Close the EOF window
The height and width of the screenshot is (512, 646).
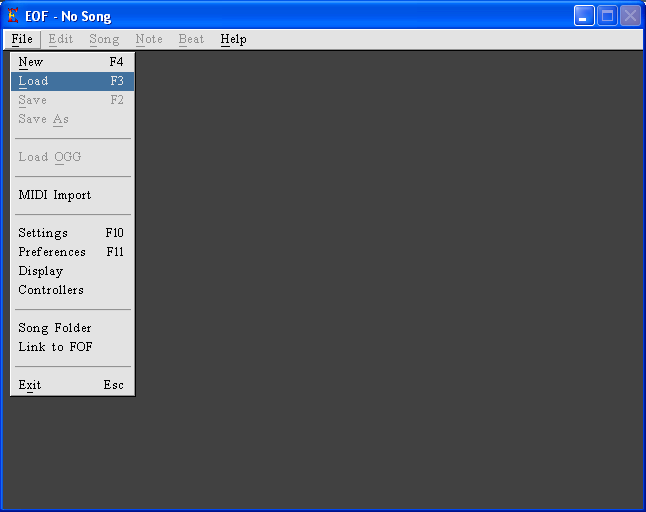coord(630,16)
